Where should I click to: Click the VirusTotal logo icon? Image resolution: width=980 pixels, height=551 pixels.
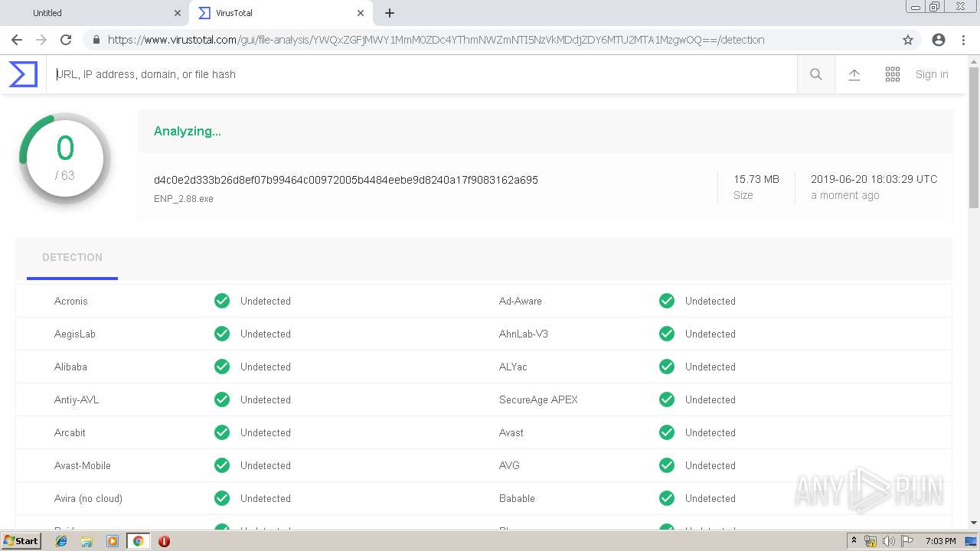click(23, 74)
